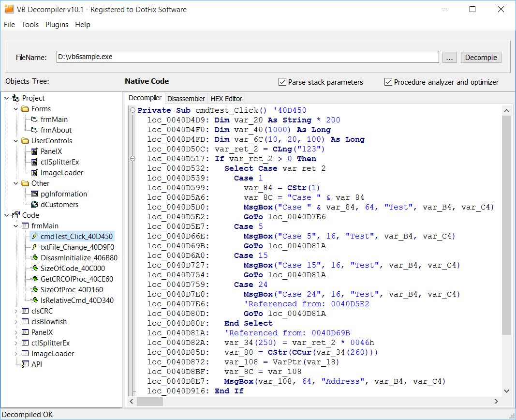Select the GetCRCOfProc procedure icon
516x420 pixels.
[x=34, y=279]
